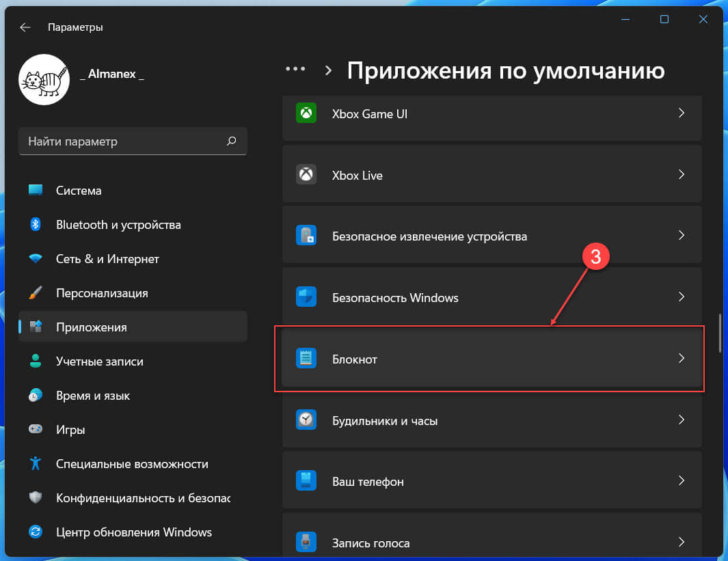Expand Безопасность Windows row chevron

[x=681, y=297]
